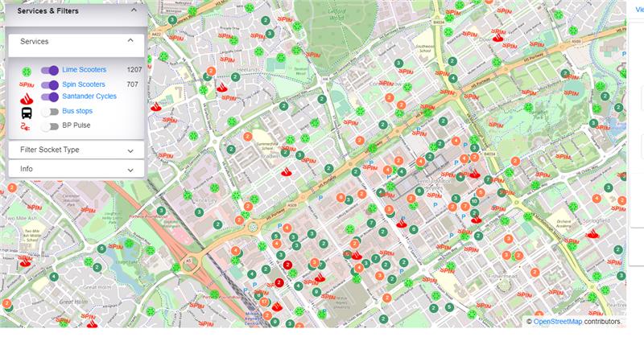Click the green Lime legend icon
Image resolution: width=644 pixels, height=337 pixels.
[27, 72]
